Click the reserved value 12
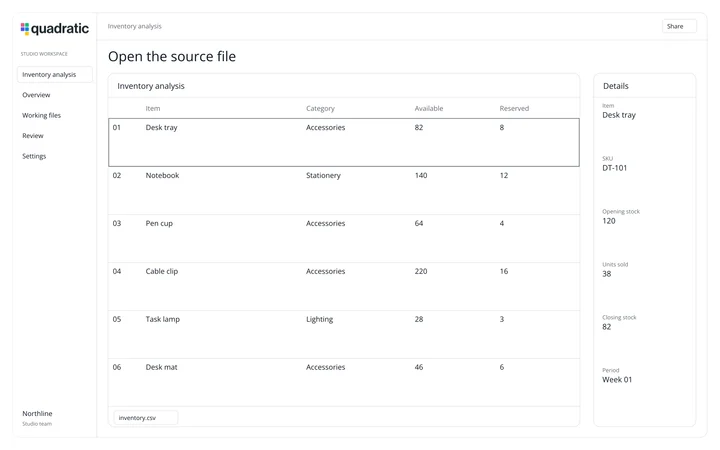The height and width of the screenshot is (450, 720). (504, 175)
